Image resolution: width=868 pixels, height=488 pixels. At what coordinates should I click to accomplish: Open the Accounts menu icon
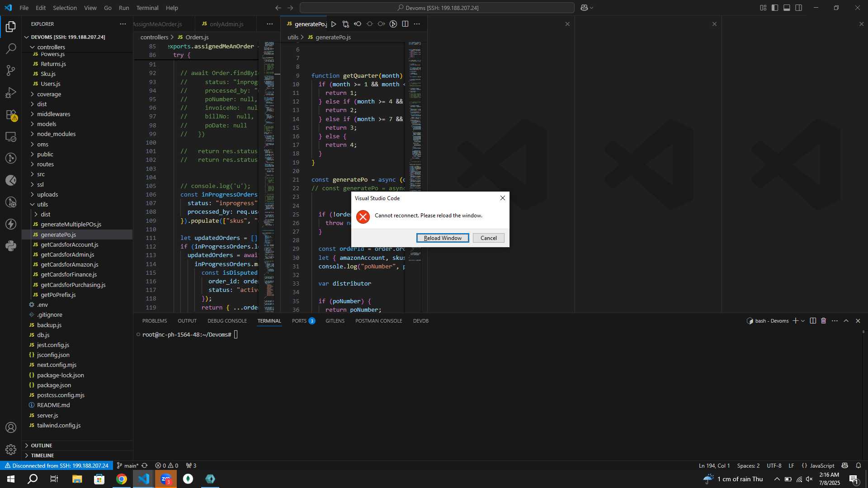point(11,427)
